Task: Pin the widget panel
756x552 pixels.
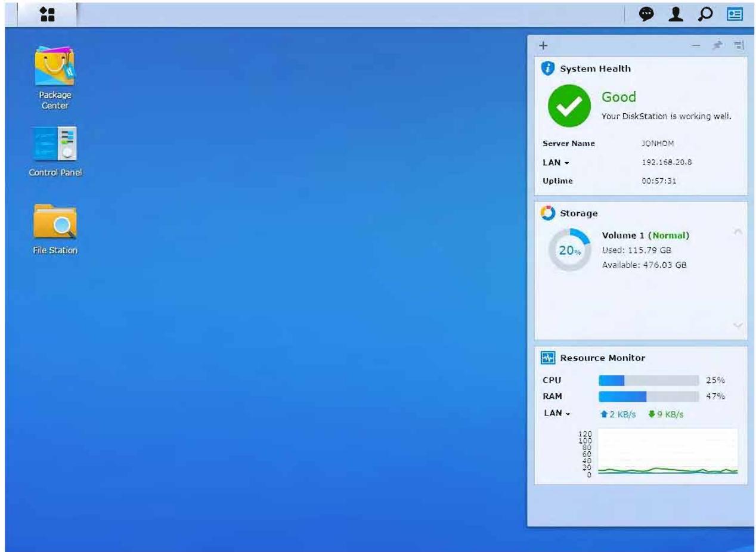Action: [718, 45]
